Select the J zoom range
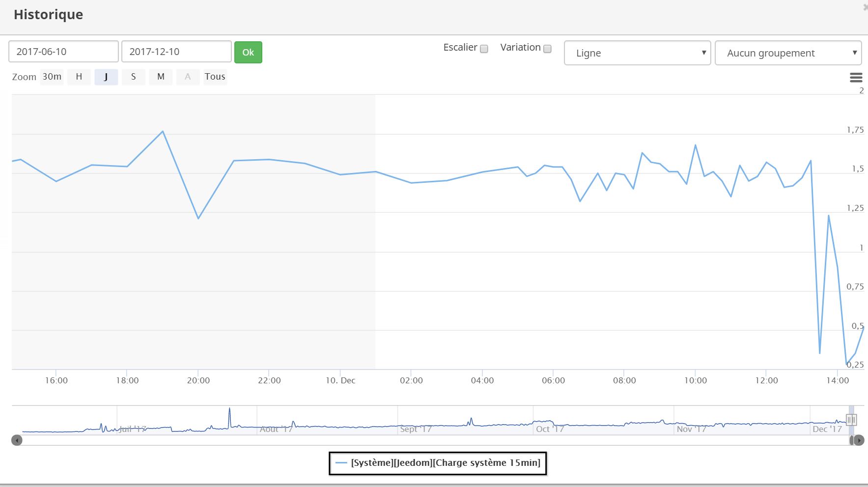 [x=106, y=77]
